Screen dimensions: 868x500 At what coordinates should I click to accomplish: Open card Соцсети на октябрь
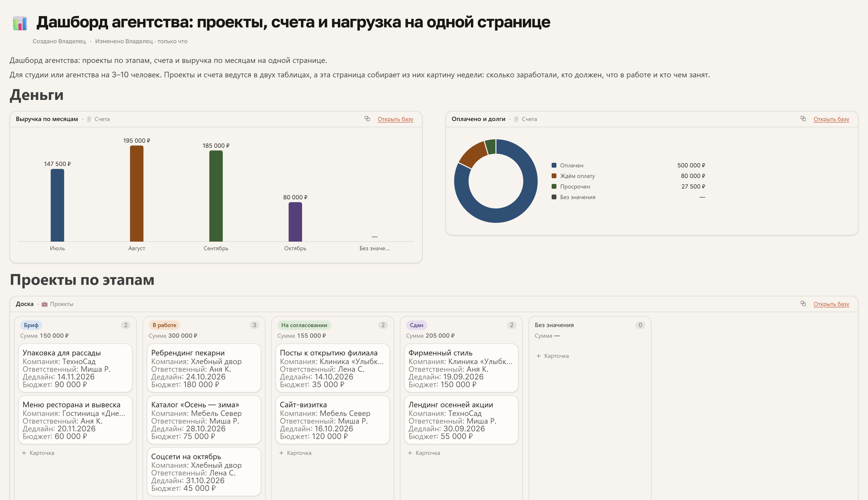coord(204,471)
